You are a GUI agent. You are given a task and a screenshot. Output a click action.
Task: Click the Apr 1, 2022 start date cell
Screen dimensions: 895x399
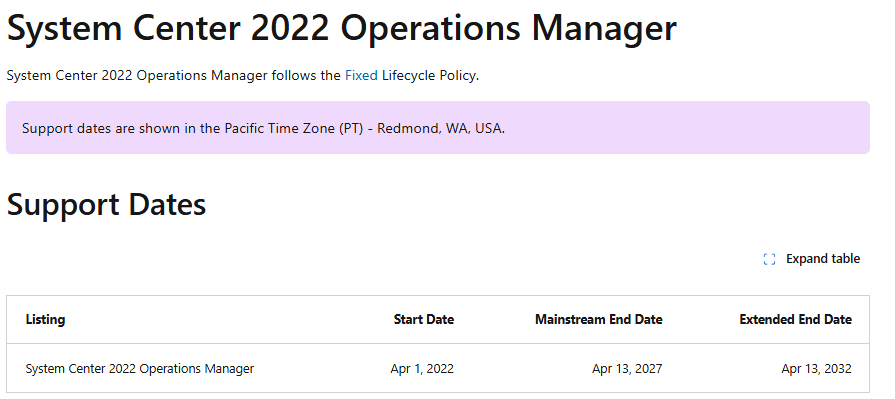[422, 369]
